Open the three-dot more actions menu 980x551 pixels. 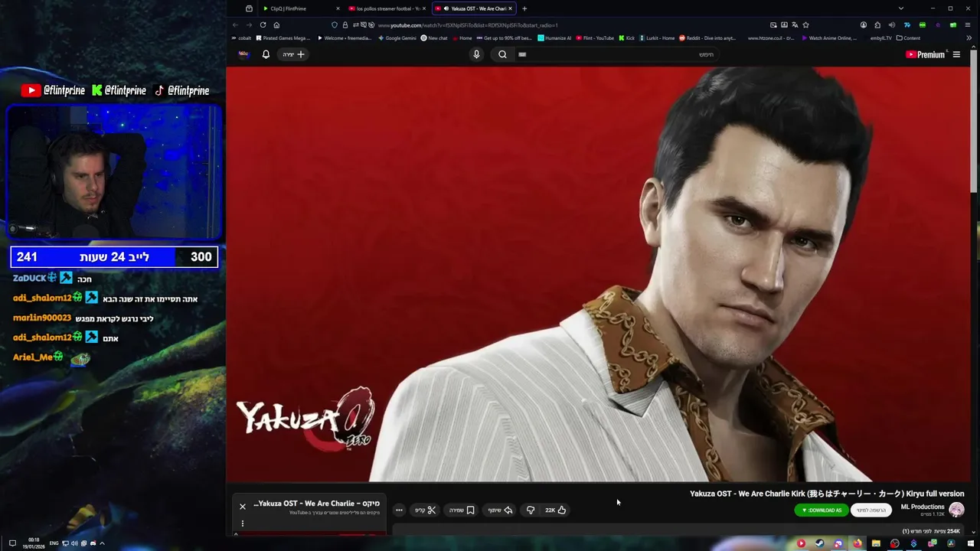(399, 510)
